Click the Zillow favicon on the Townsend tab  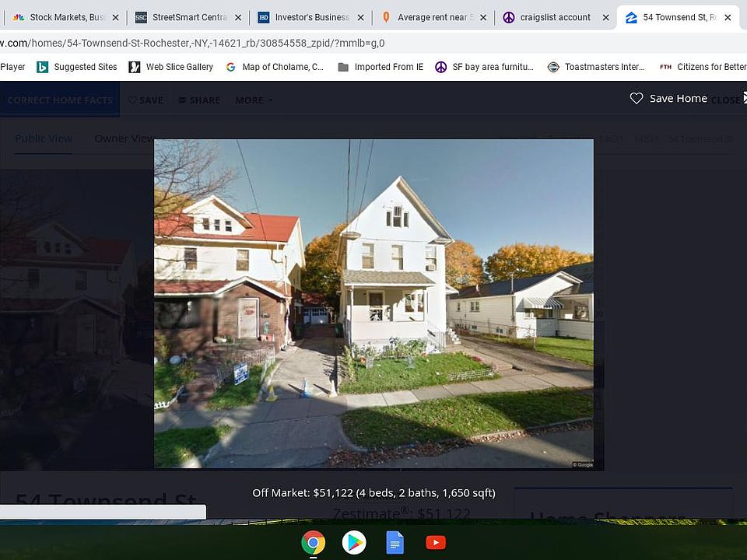[631, 18]
